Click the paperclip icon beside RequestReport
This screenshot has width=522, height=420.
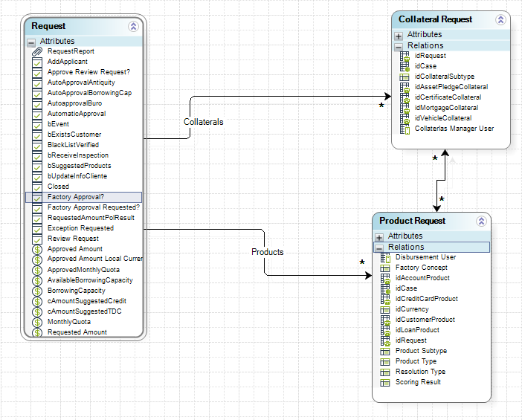pos(37,51)
